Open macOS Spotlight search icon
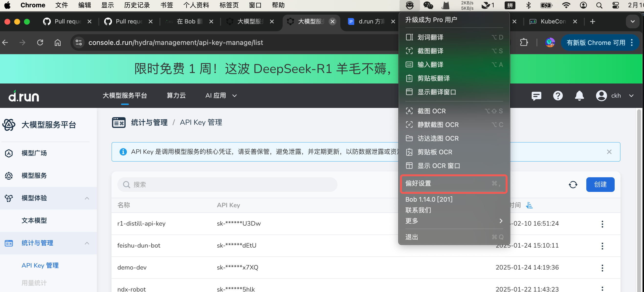The width and height of the screenshot is (644, 292). pos(599,5)
